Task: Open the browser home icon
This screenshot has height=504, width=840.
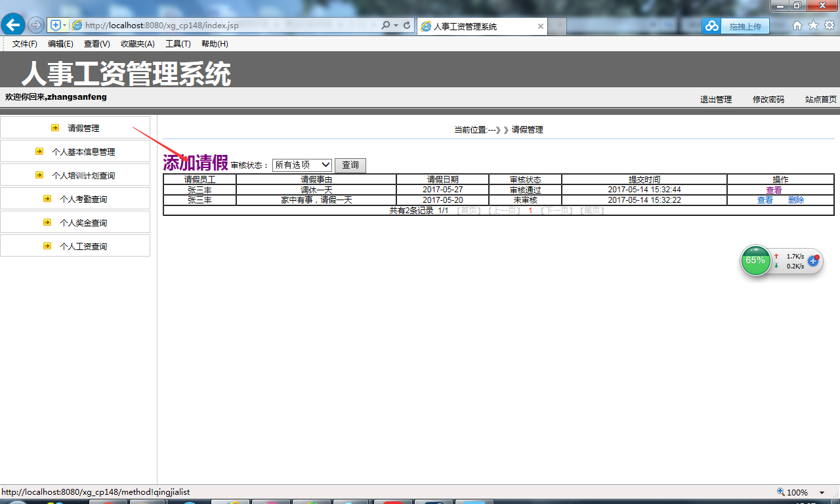Action: point(797,26)
